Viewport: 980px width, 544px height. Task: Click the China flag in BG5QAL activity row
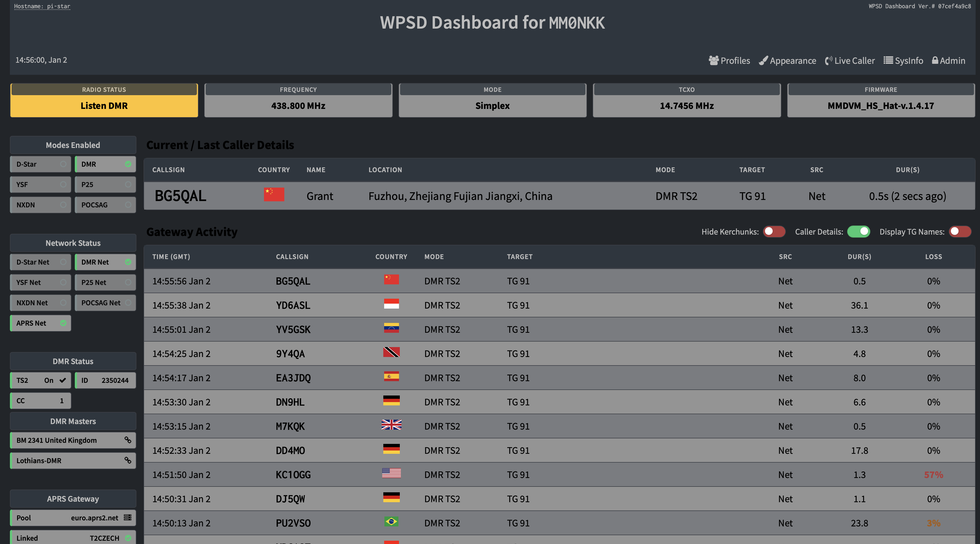tap(391, 280)
